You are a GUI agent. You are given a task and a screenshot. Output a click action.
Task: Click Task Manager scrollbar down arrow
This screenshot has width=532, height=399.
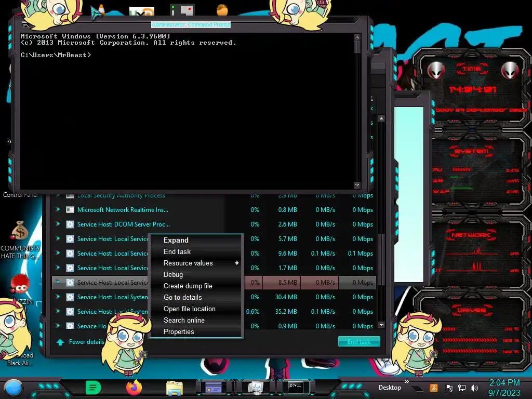coord(381,325)
